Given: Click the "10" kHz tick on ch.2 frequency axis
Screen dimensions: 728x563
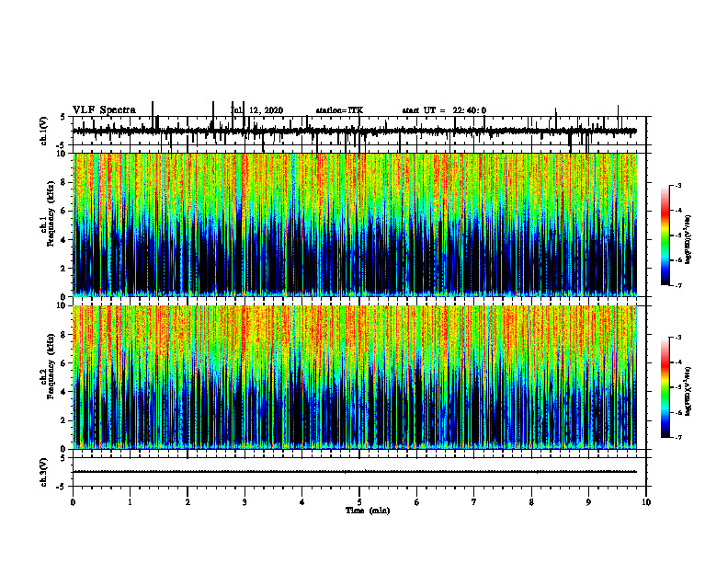Looking at the screenshot, I should click(62, 305).
